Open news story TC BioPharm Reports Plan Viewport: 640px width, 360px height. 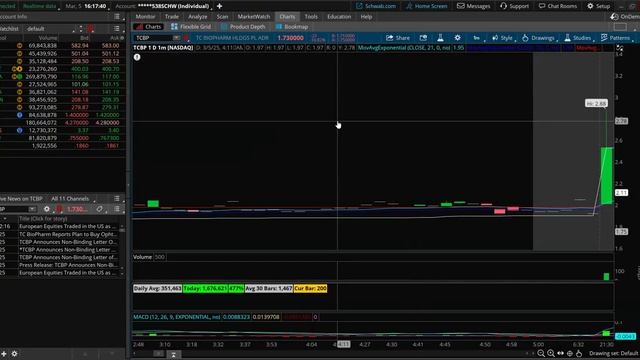67,234
